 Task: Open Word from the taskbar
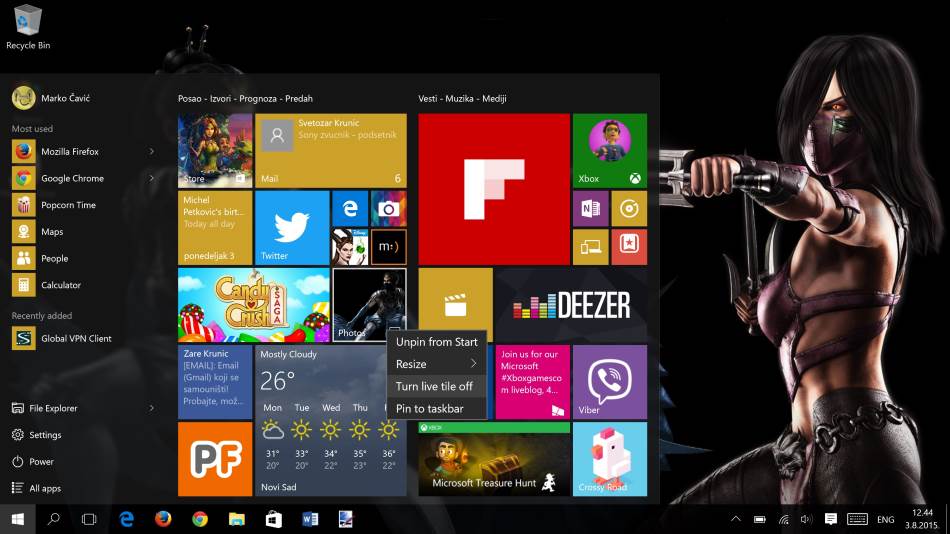310,519
